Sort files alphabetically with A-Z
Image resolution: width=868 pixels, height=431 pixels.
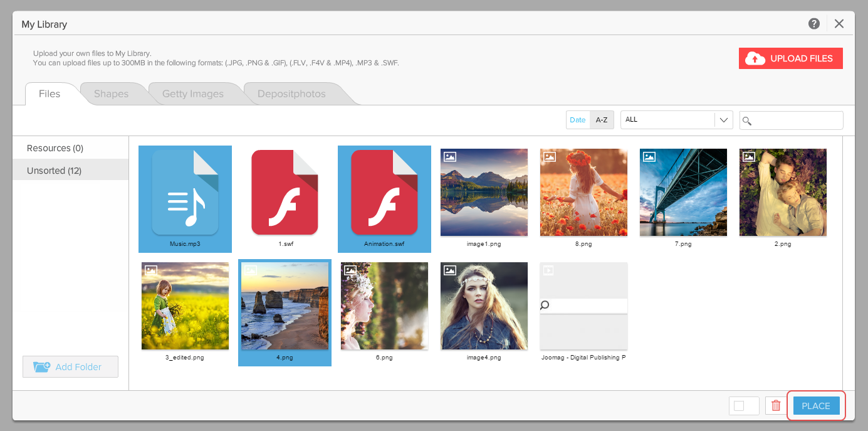tap(602, 120)
